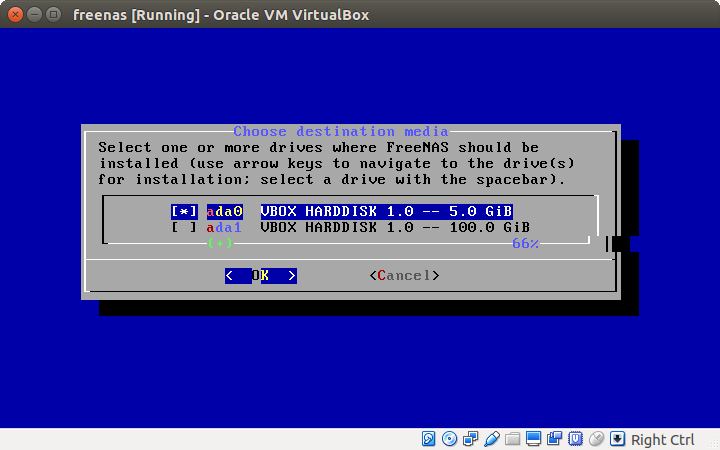This screenshot has height=450, width=720.
Task: Maximize the freenas VirtualBox window
Action: pyautogui.click(x=54, y=15)
